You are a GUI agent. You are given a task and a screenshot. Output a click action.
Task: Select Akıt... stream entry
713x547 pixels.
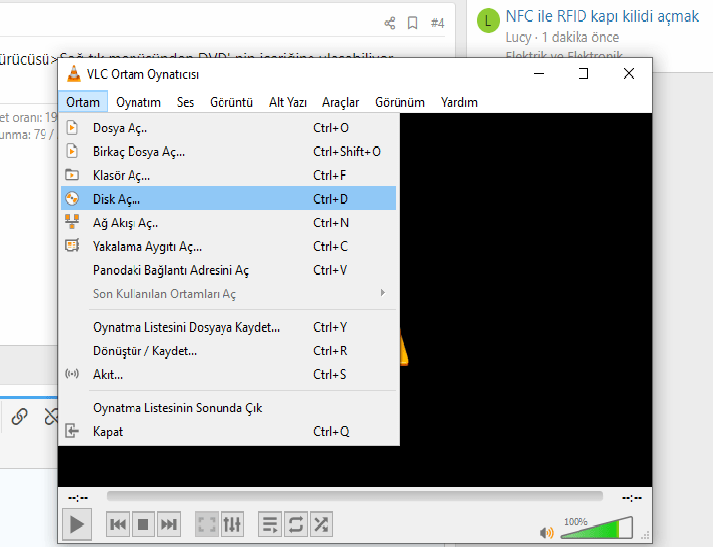pyautogui.click(x=228, y=375)
